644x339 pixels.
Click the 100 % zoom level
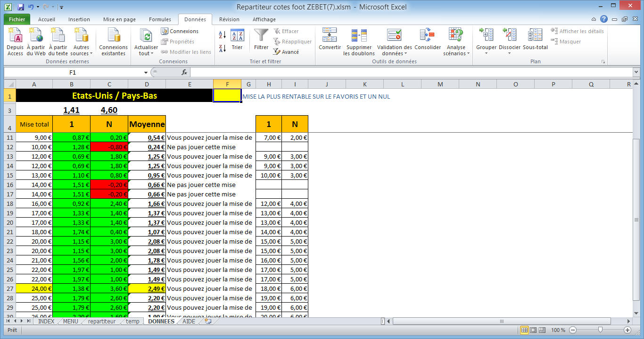(x=558, y=330)
